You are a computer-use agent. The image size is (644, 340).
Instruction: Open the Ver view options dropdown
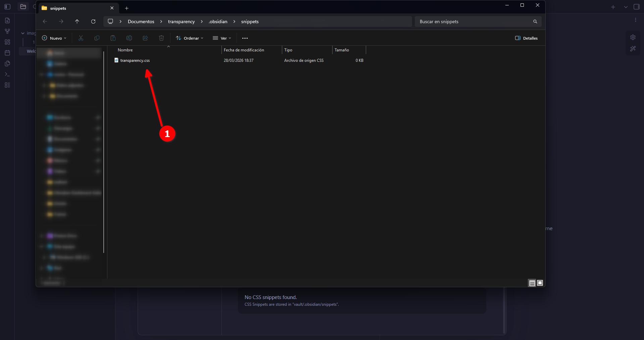click(222, 38)
